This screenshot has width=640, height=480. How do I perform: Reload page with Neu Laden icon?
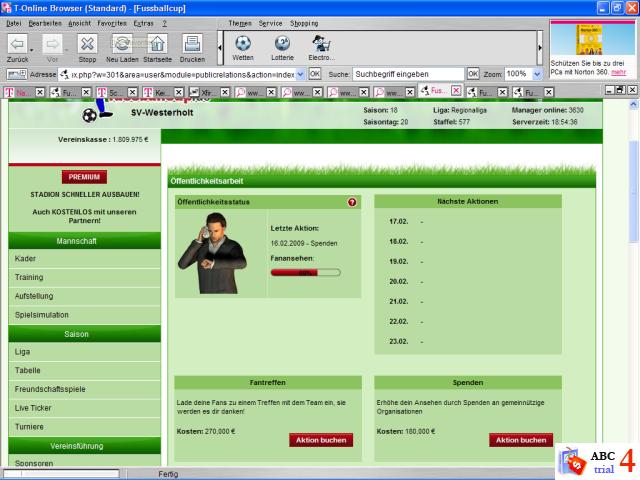coord(122,45)
